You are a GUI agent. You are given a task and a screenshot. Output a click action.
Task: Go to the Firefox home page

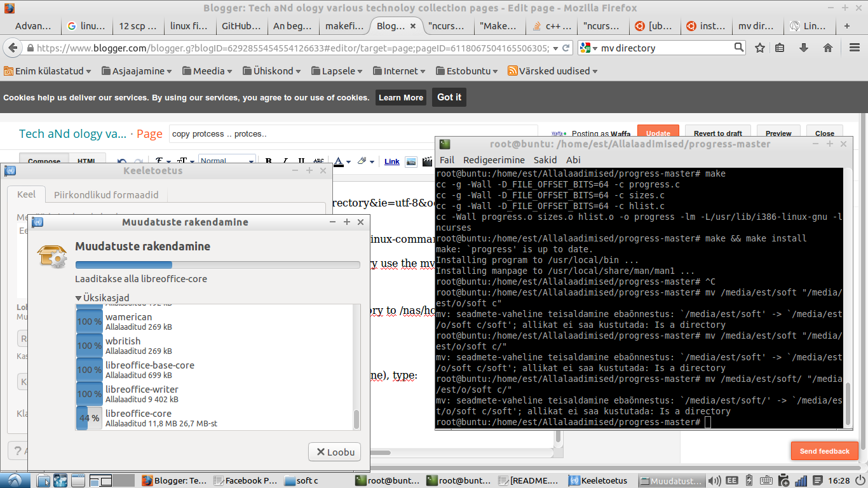pyautogui.click(x=828, y=48)
